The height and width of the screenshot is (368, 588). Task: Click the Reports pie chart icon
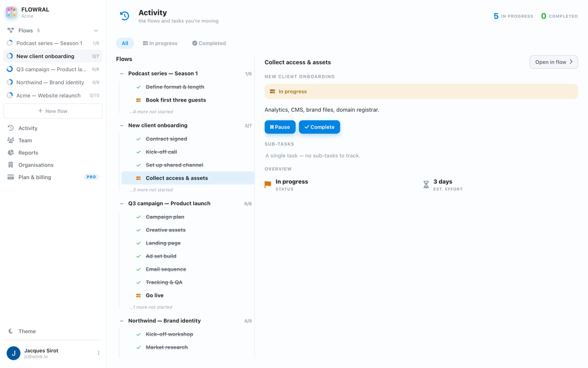tap(11, 153)
